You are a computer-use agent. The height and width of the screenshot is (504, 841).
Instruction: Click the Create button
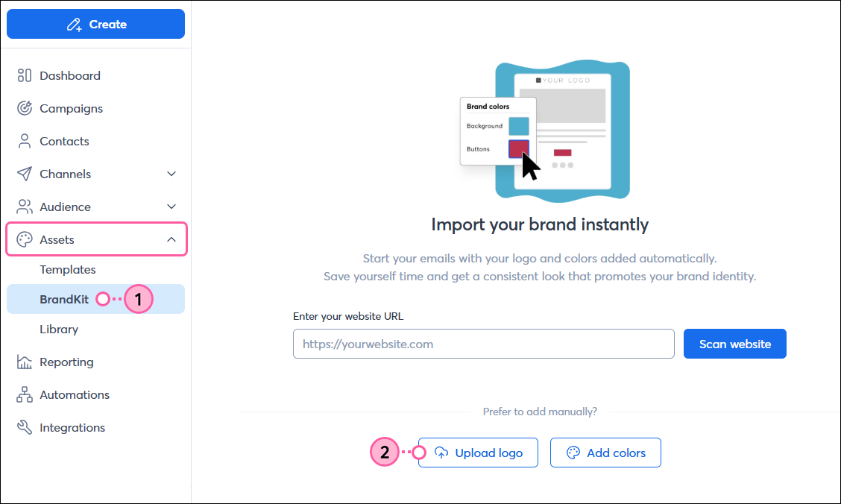coord(95,24)
